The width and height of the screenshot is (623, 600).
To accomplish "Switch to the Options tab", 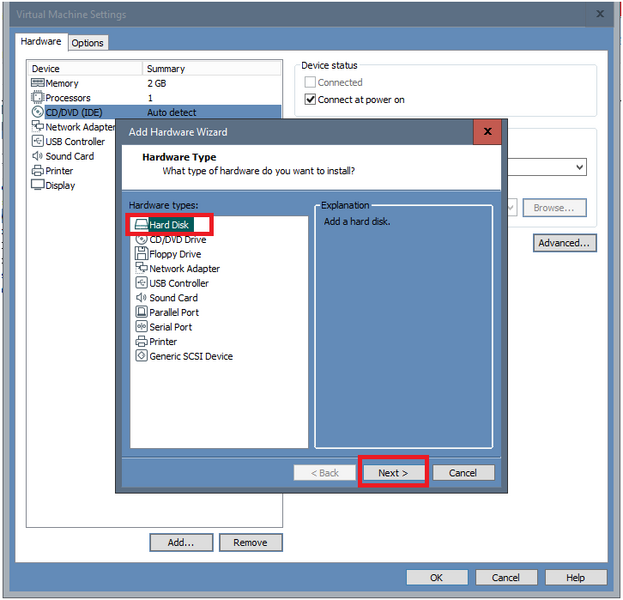I will (87, 43).
